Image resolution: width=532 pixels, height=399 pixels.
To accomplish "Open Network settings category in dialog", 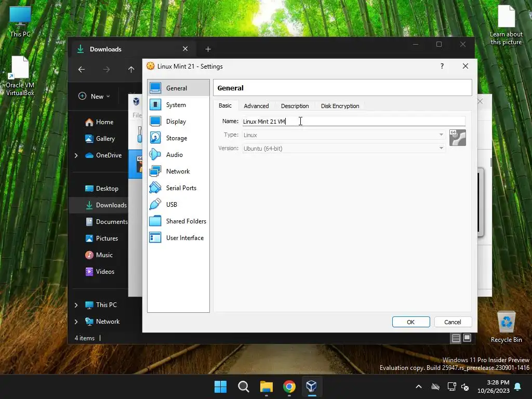I will tap(179, 171).
